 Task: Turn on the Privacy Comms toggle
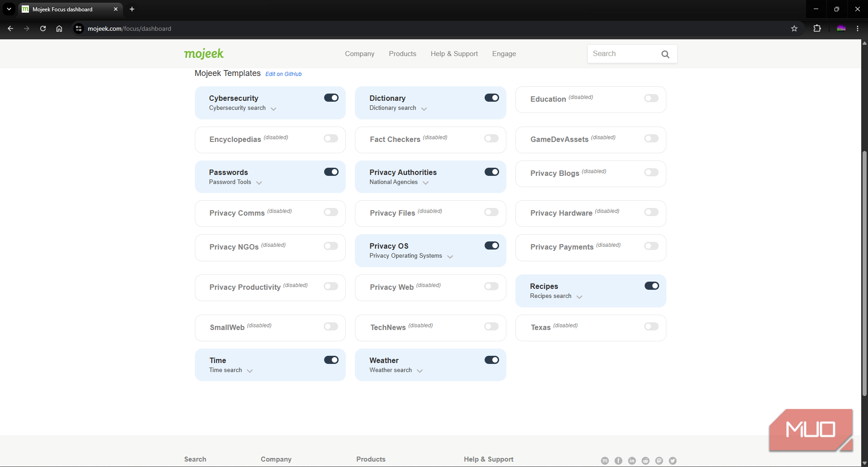coord(331,212)
